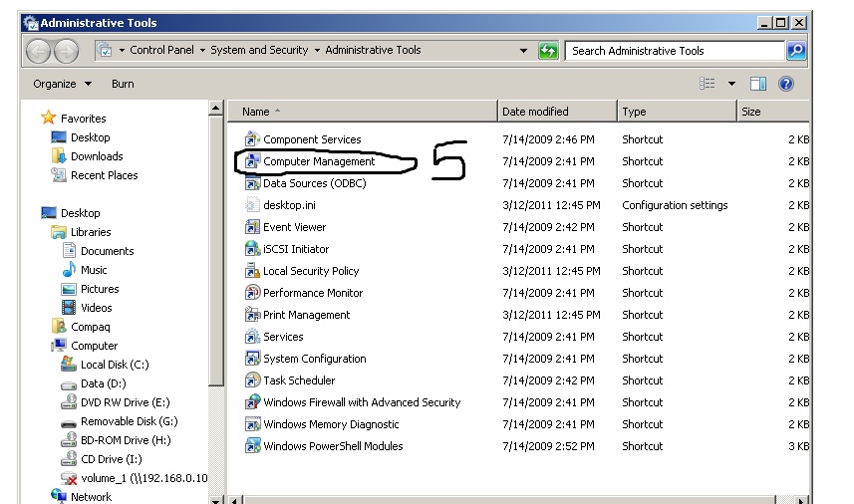
Task: Sort by the Name column header
Action: (x=362, y=112)
